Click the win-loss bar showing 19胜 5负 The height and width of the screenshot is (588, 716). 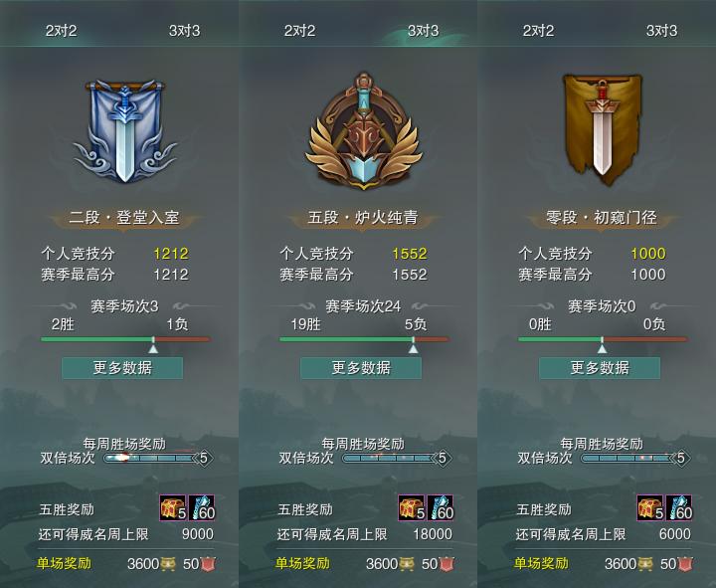coord(364,339)
